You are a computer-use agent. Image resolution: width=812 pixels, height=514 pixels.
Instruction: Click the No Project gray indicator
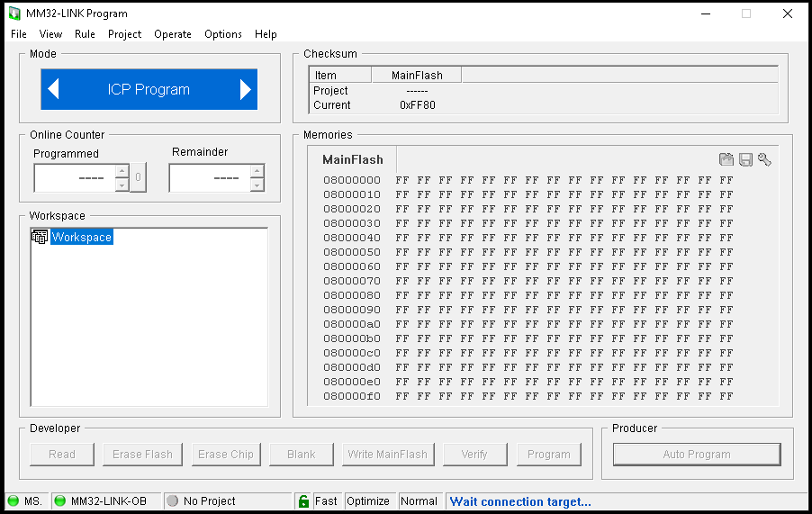(173, 501)
